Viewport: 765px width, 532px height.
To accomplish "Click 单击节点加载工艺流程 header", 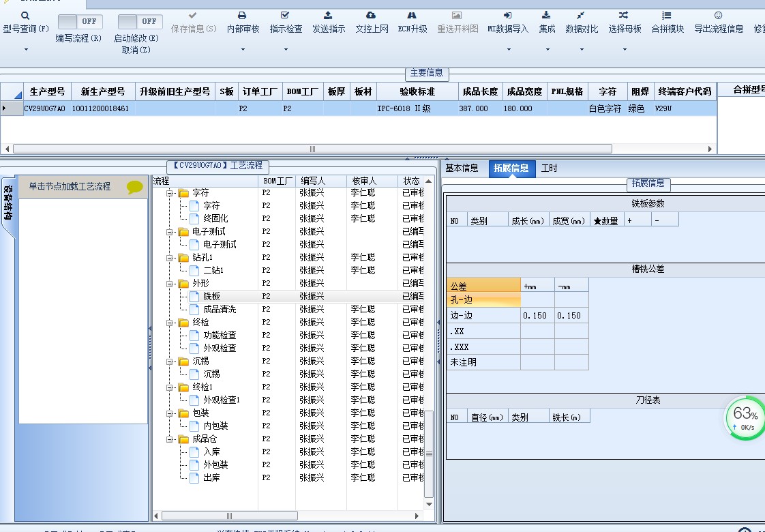I will tap(70, 186).
